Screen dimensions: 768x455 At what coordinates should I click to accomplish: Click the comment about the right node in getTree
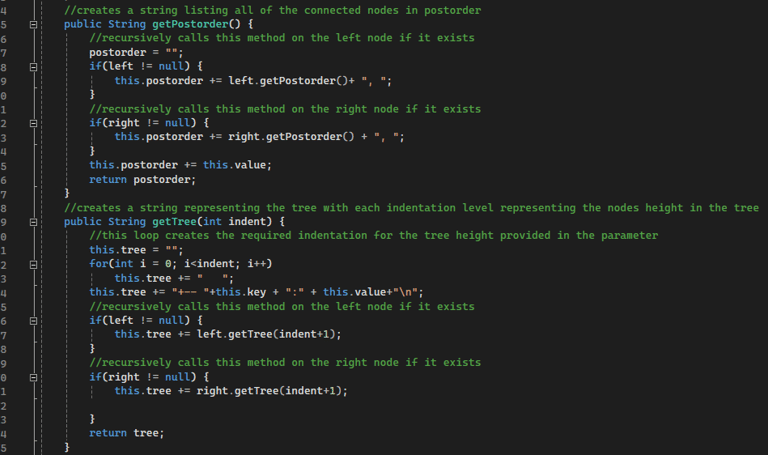coord(285,362)
